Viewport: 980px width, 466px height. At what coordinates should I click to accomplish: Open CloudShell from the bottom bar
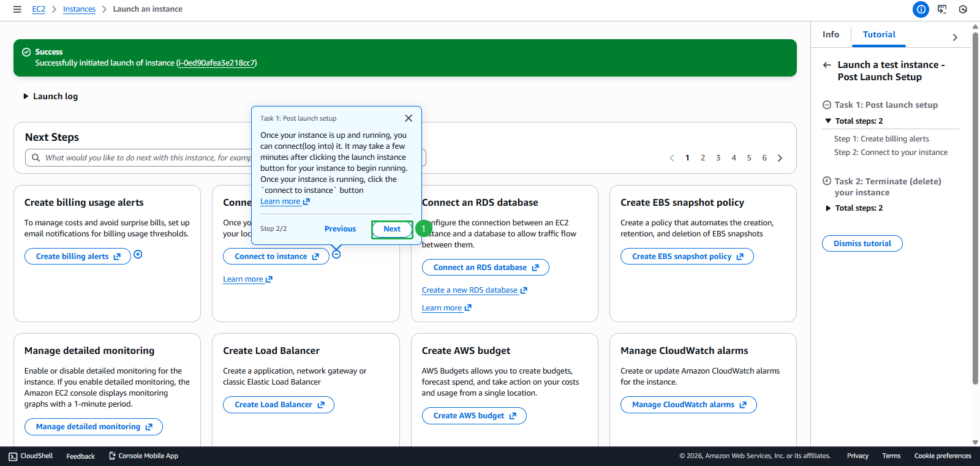click(31, 456)
